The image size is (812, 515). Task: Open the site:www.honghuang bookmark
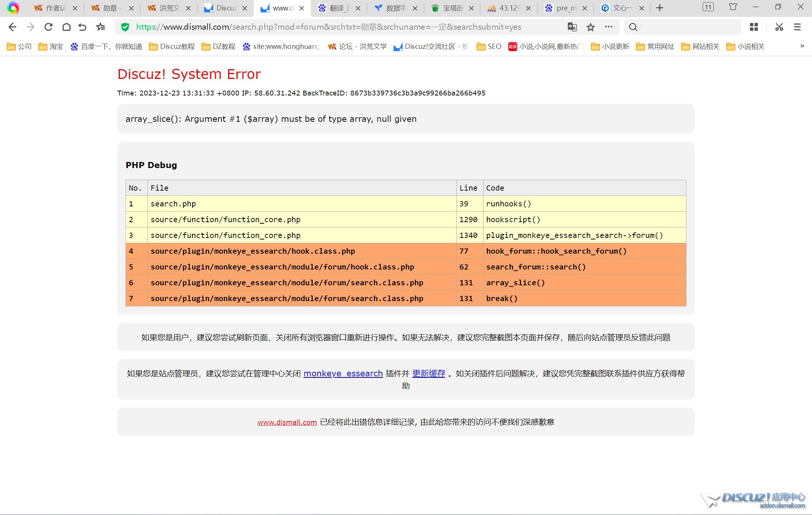281,47
